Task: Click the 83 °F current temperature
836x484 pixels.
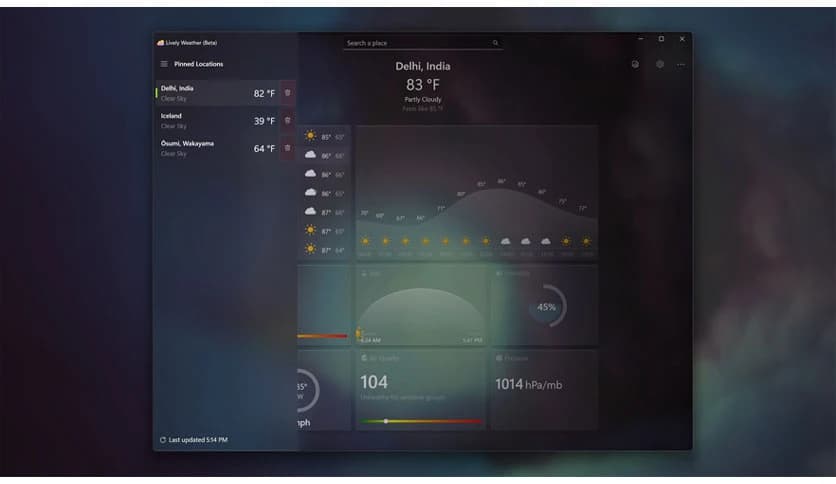Action: pos(423,85)
